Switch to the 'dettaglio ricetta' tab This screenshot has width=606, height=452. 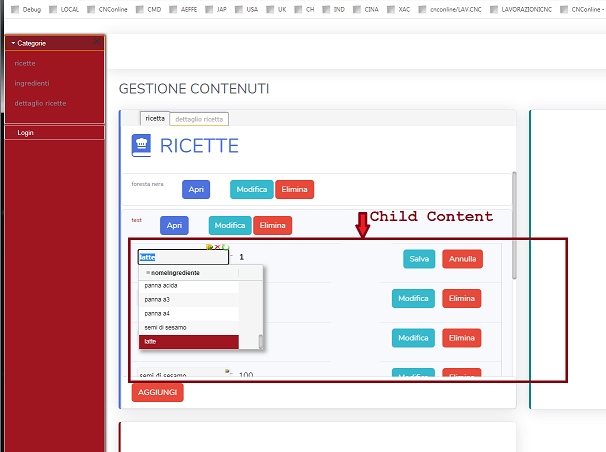(200, 119)
